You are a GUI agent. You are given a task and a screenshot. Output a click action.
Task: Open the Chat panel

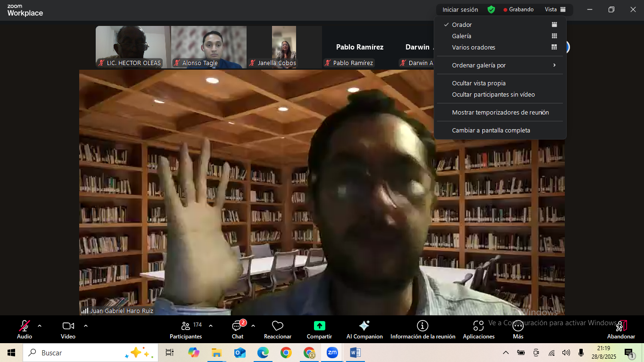tap(237, 326)
